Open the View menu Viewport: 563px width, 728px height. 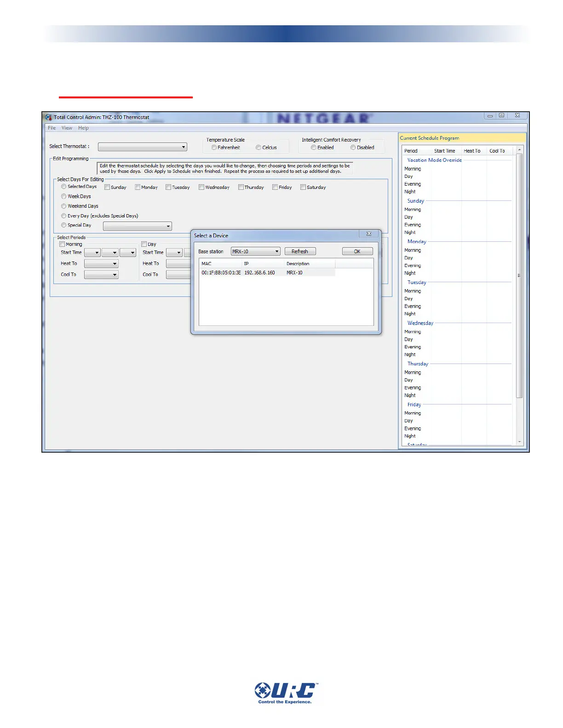(x=67, y=128)
